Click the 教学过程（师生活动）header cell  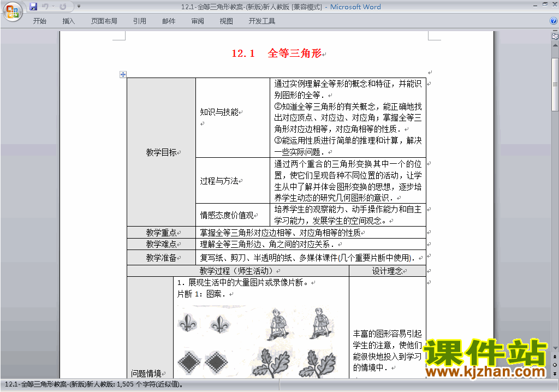pos(238,271)
